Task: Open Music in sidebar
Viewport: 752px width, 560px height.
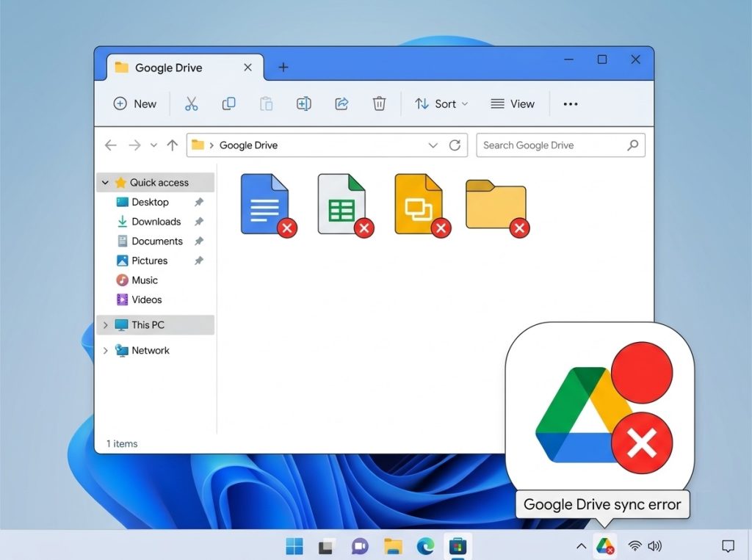Action: pyautogui.click(x=145, y=280)
